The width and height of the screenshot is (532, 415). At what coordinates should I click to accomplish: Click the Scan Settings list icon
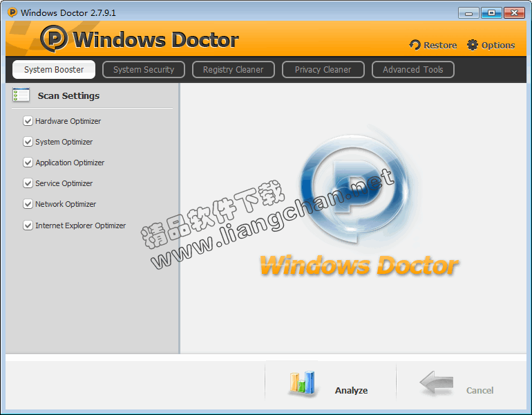(x=21, y=95)
